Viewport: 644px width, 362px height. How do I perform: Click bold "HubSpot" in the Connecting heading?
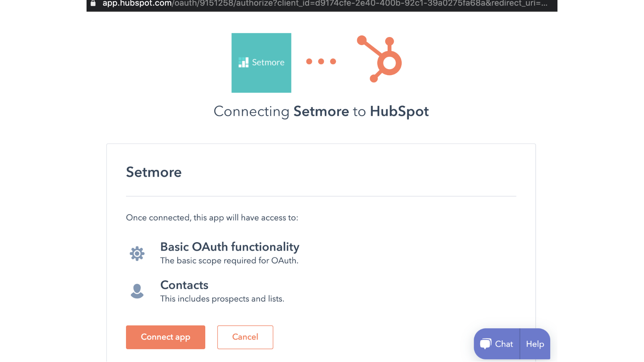399,111
